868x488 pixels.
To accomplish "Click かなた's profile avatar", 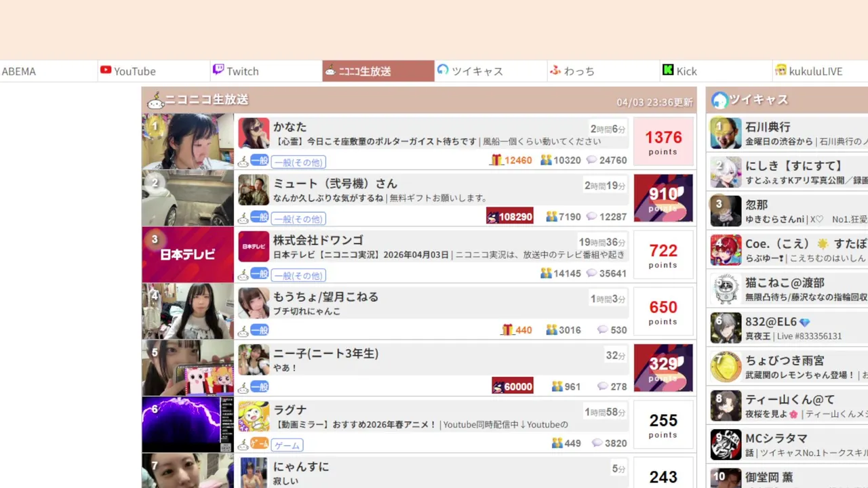I will click(254, 133).
